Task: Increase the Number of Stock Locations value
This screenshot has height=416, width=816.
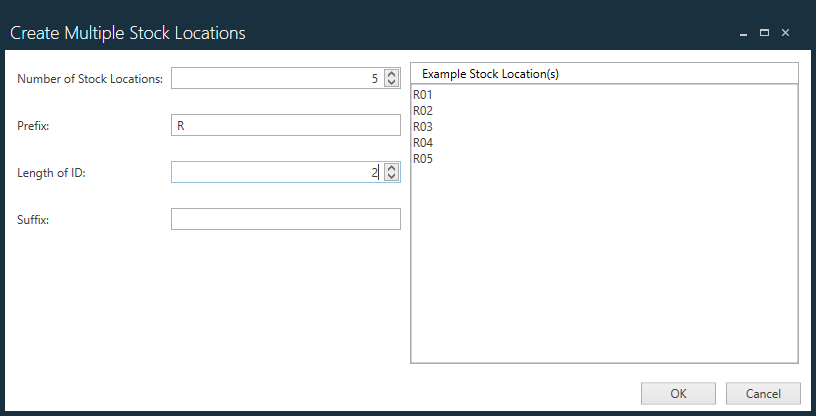Action: pyautogui.click(x=391, y=74)
